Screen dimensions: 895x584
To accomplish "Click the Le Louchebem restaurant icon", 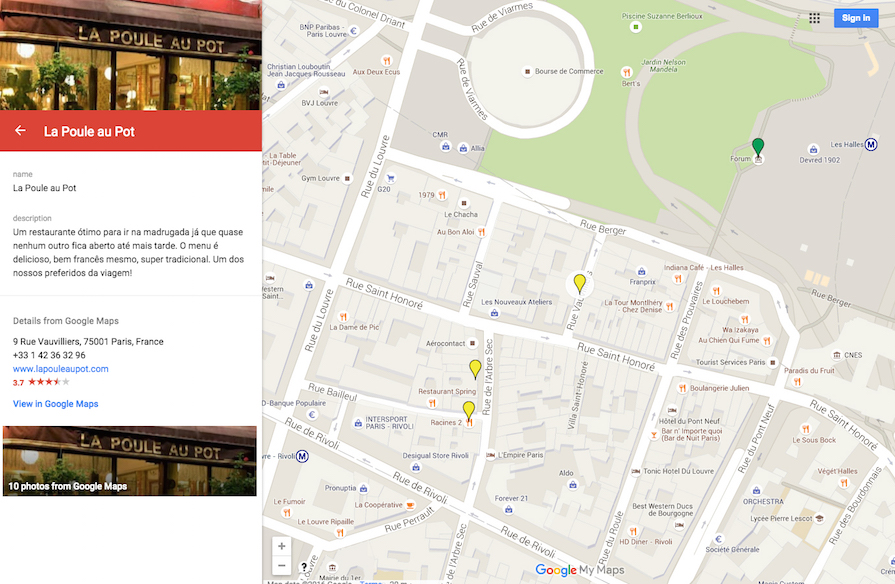I will coord(716,291).
